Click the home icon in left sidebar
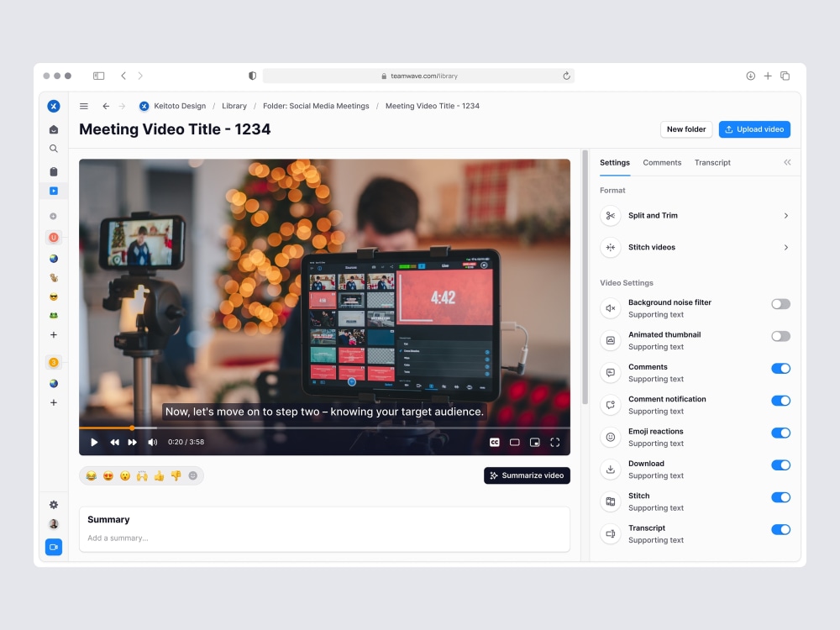The width and height of the screenshot is (840, 630). pyautogui.click(x=54, y=129)
